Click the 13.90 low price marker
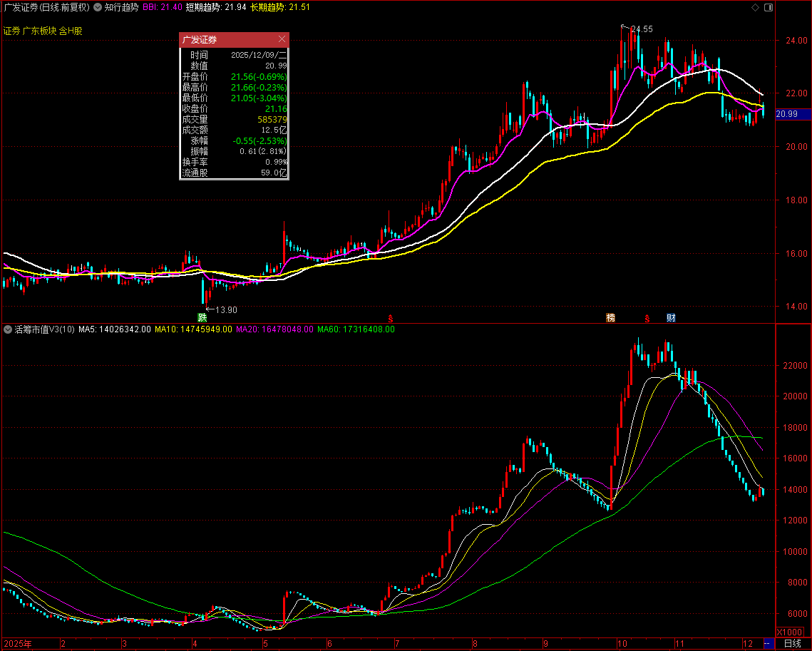Viewport: 812px width, 651px height. [226, 310]
